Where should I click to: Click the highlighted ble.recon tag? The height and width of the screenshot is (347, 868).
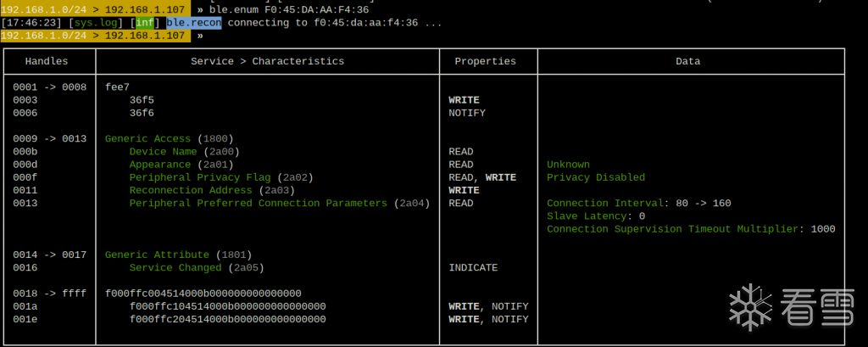coord(193,23)
